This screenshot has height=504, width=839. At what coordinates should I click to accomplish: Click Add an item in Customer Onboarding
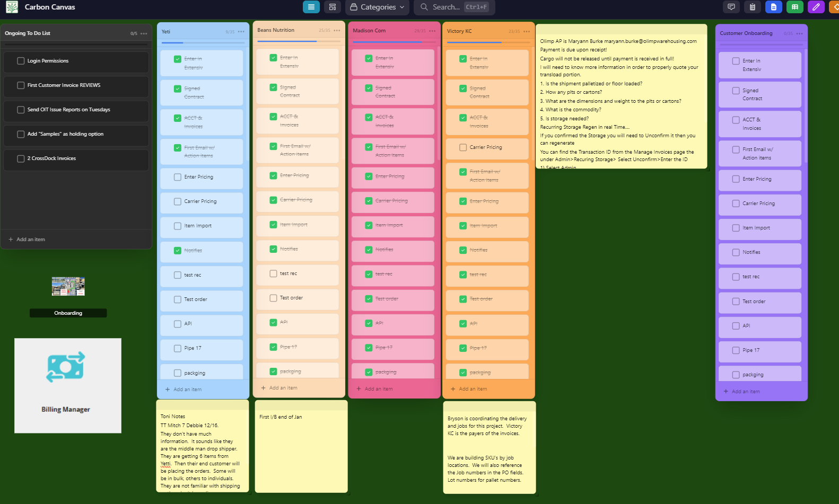coord(741,392)
